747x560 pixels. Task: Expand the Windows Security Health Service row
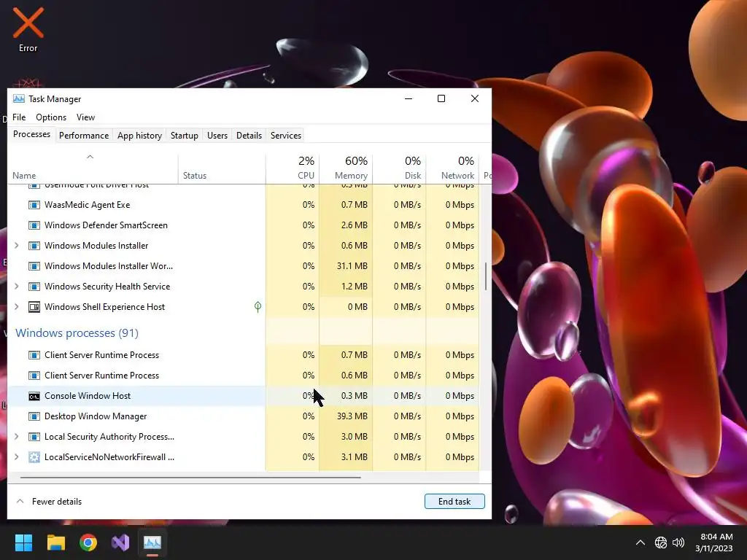pyautogui.click(x=17, y=287)
